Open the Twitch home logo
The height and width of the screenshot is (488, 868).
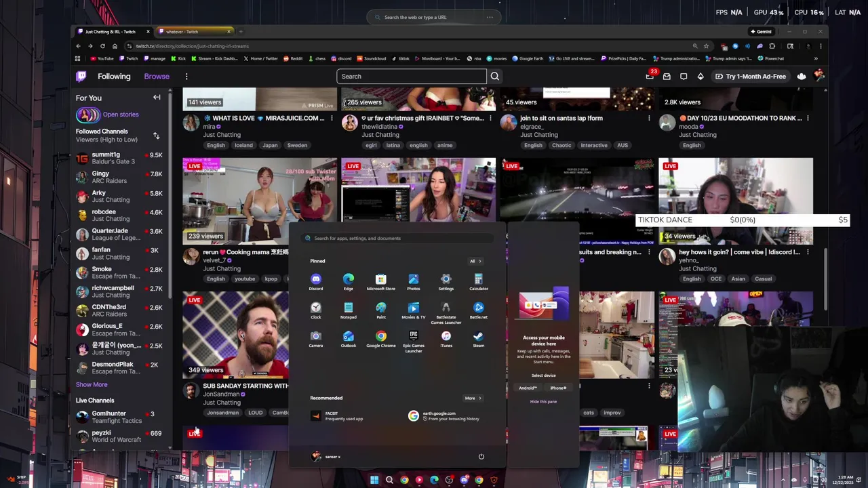81,76
